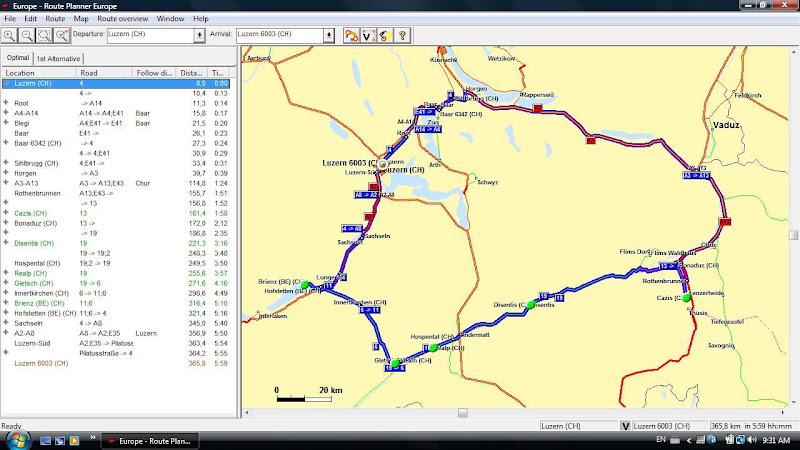
Task: Open the Window menu
Action: (170, 18)
